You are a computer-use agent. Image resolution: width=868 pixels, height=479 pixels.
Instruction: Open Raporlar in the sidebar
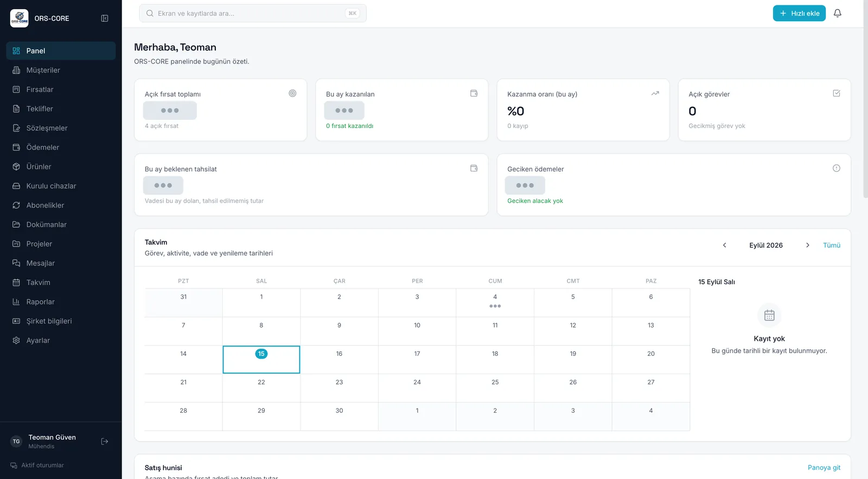point(61,302)
